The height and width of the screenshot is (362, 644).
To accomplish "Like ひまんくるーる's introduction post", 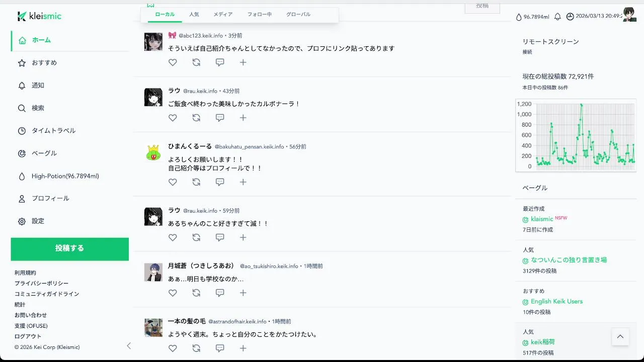I will [x=173, y=182].
